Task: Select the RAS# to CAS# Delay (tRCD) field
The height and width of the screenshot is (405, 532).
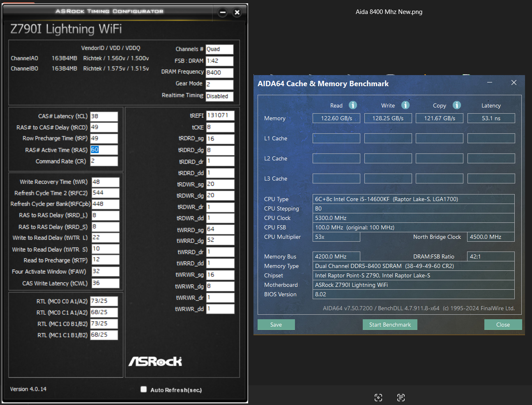Action: 104,127
